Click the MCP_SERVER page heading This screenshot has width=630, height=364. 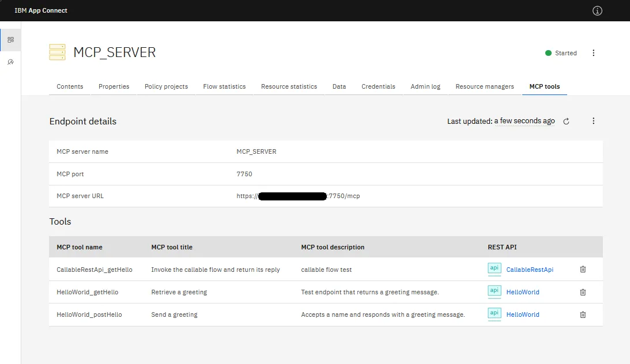(x=115, y=52)
